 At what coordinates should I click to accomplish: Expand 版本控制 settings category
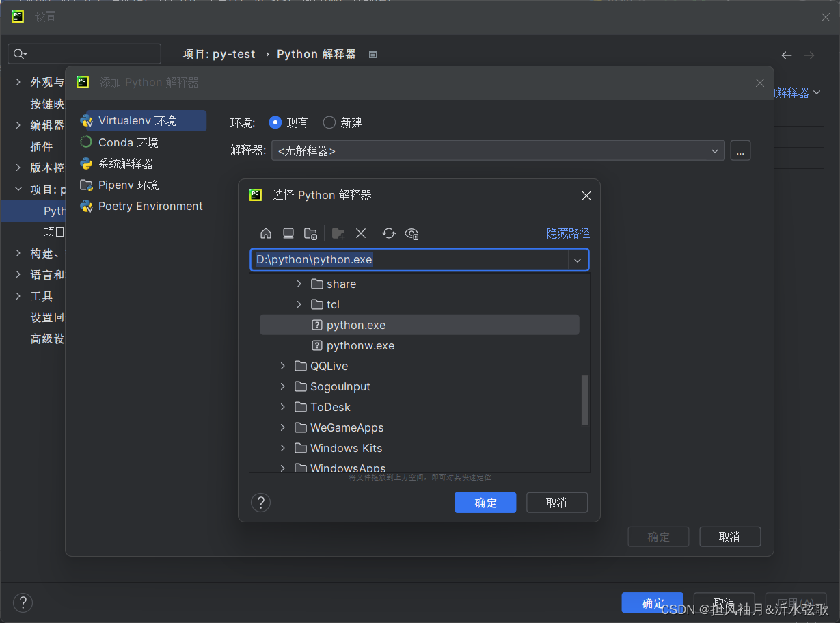[18, 168]
